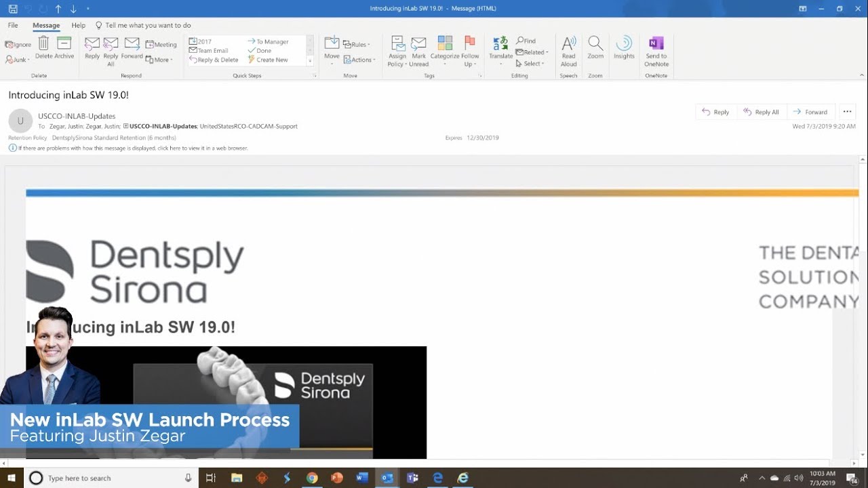Run the Reply & Delete quick step

point(214,60)
